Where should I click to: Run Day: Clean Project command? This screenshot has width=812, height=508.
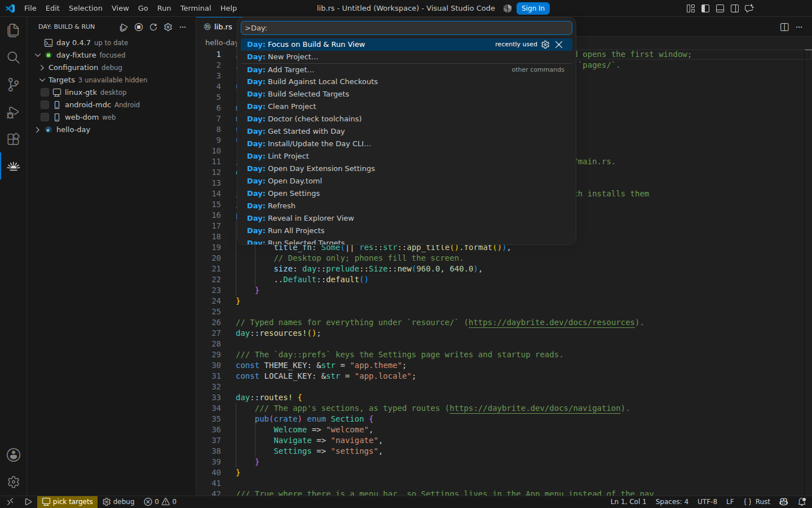(x=406, y=107)
